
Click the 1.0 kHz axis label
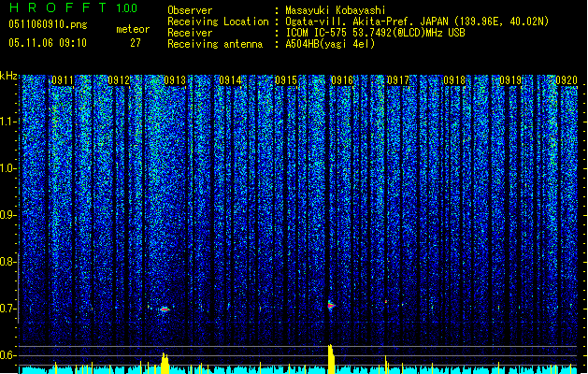[7, 168]
